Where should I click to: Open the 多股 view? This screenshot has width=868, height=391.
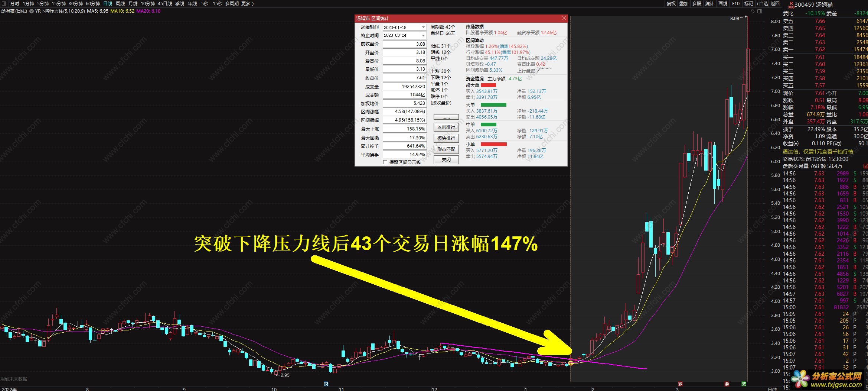point(697,3)
